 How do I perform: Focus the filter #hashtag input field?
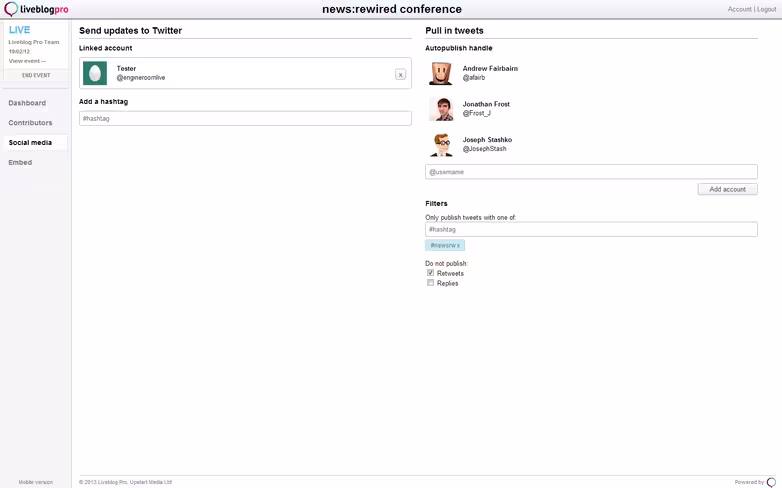click(x=591, y=229)
